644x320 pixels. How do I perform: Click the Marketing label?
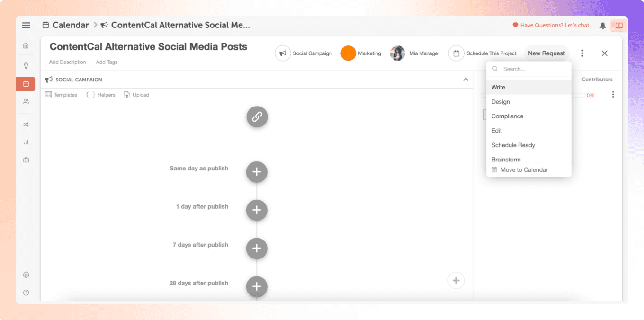pyautogui.click(x=369, y=53)
